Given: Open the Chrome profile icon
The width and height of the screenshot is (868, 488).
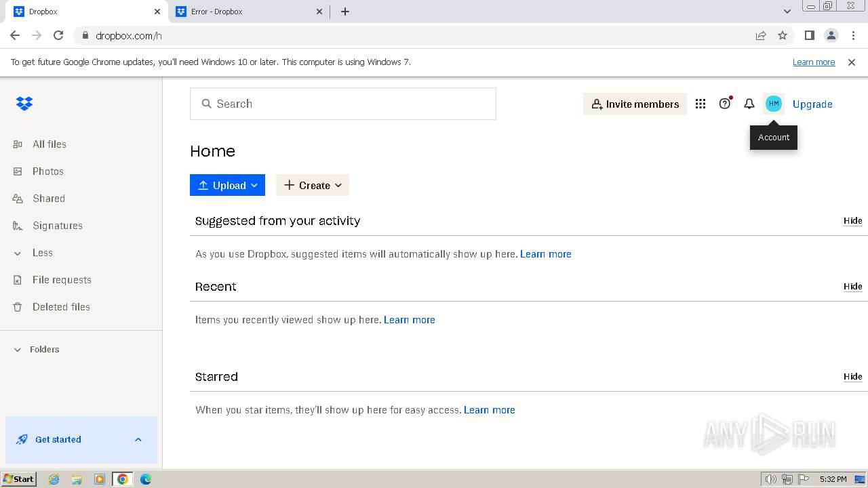Looking at the screenshot, I should click(831, 35).
